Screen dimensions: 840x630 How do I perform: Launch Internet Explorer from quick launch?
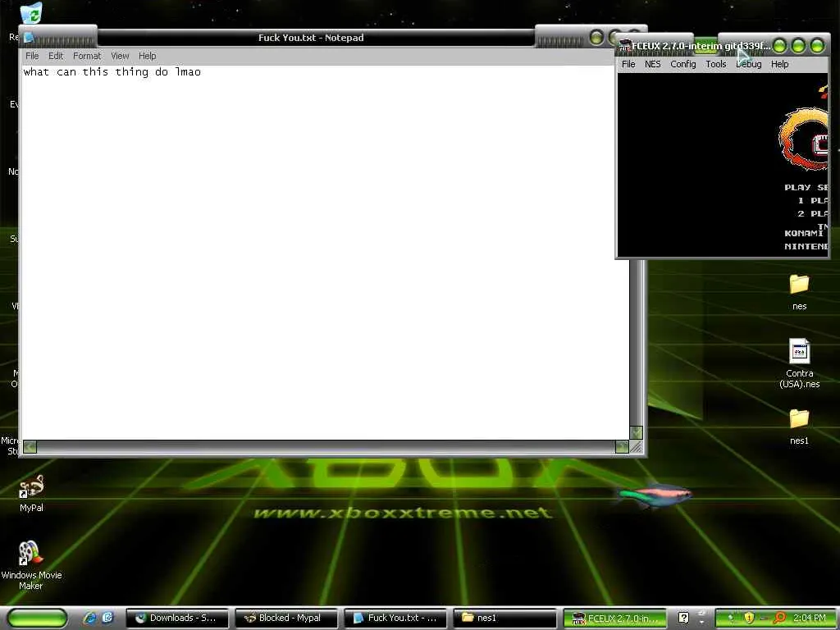point(89,618)
